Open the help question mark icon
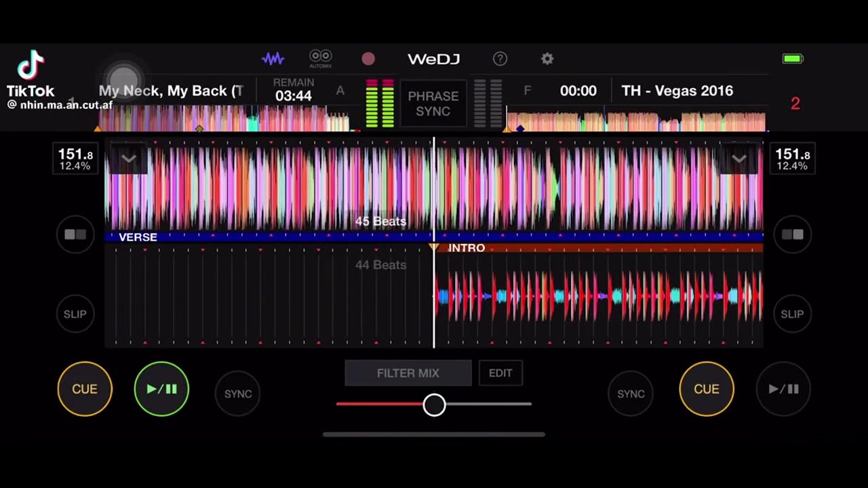 click(500, 59)
